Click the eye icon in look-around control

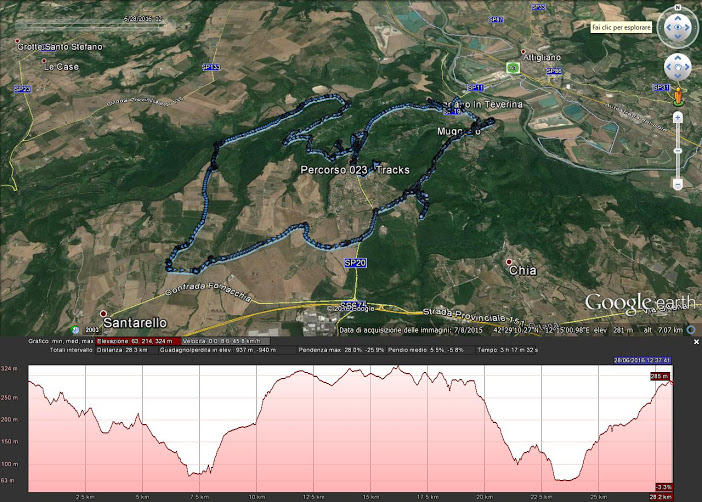[x=678, y=29]
